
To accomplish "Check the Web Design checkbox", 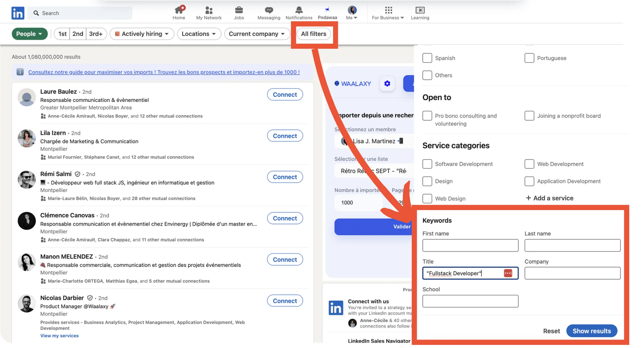I will click(427, 198).
